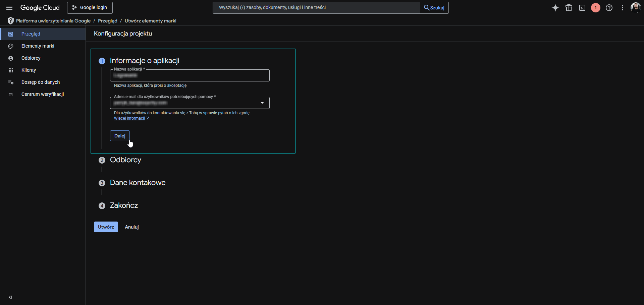Open the Gemini assistant icon
Screen dimensions: 644x305
click(x=555, y=7)
